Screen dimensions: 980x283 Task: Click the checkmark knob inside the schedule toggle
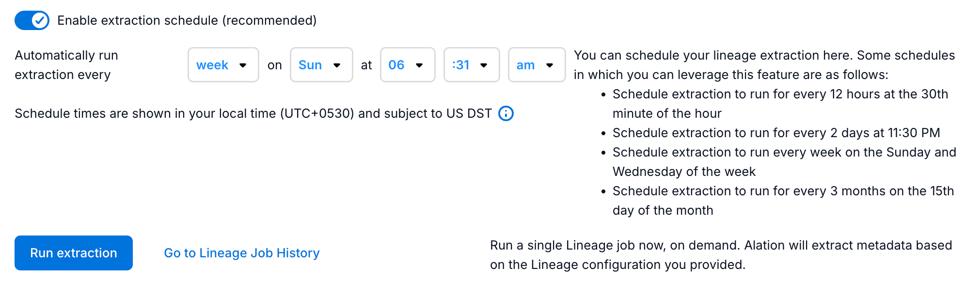(40, 20)
